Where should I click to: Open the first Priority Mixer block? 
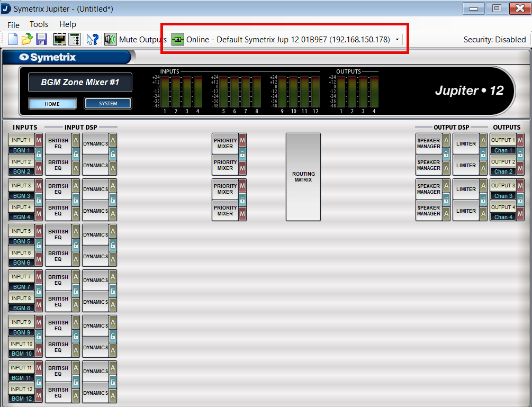click(226, 143)
